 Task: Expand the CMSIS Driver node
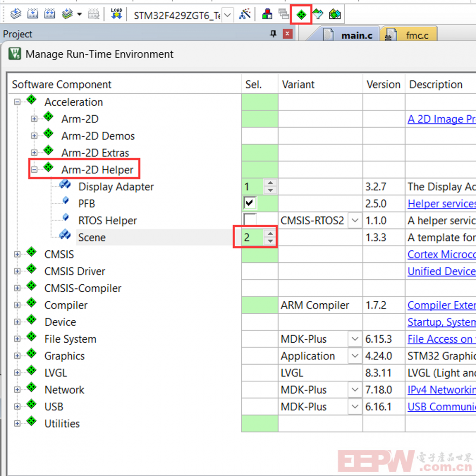click(17, 271)
